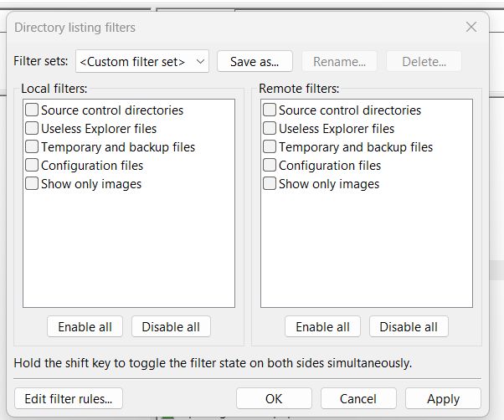Image resolution: width=504 pixels, height=420 pixels.
Task: Click Disable all under Local filters
Action: [171, 326]
